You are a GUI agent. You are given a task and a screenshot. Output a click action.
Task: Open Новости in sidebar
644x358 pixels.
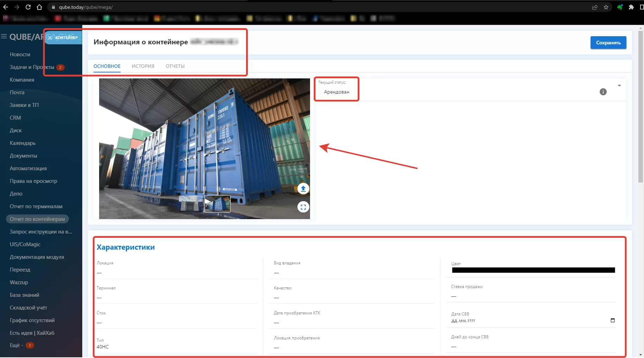(x=20, y=55)
